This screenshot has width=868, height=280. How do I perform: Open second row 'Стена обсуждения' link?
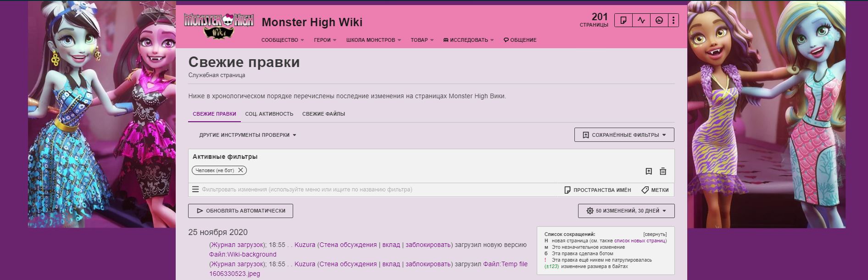pyautogui.click(x=348, y=264)
